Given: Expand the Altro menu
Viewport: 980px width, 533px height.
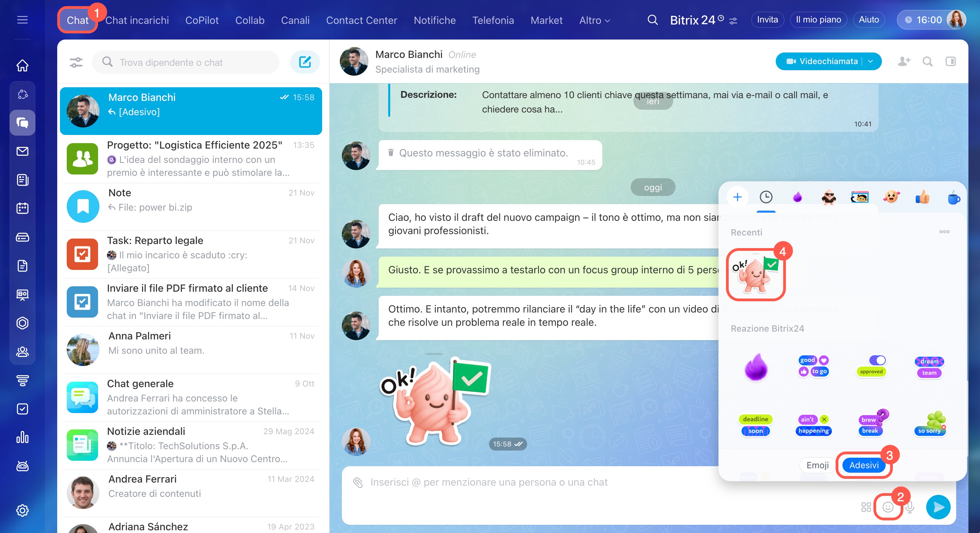Looking at the screenshot, I should [x=594, y=20].
